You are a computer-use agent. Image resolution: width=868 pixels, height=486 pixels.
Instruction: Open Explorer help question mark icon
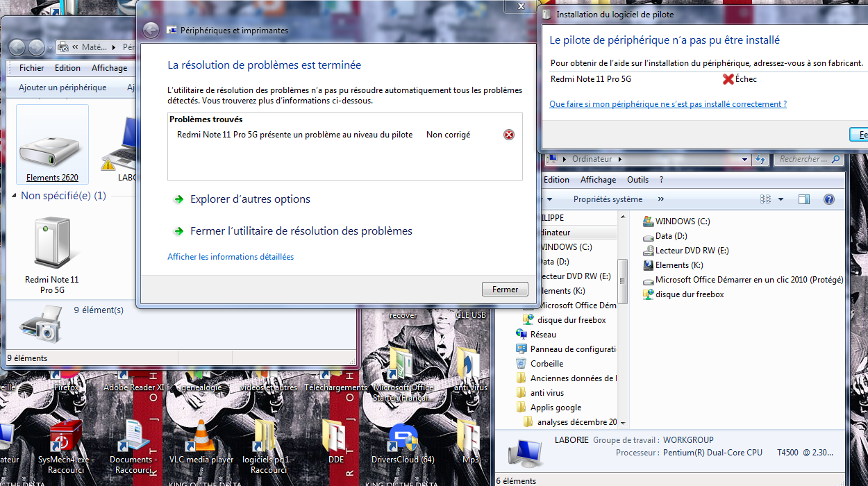click(828, 199)
